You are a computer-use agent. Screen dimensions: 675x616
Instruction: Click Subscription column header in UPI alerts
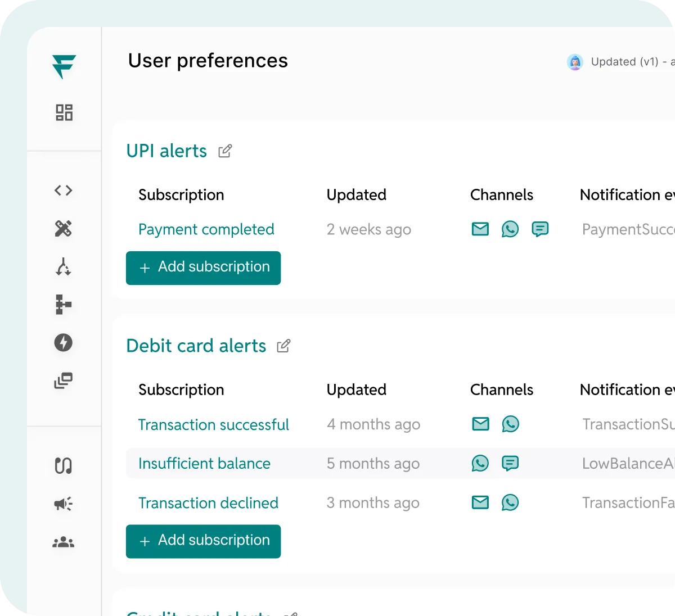point(181,195)
